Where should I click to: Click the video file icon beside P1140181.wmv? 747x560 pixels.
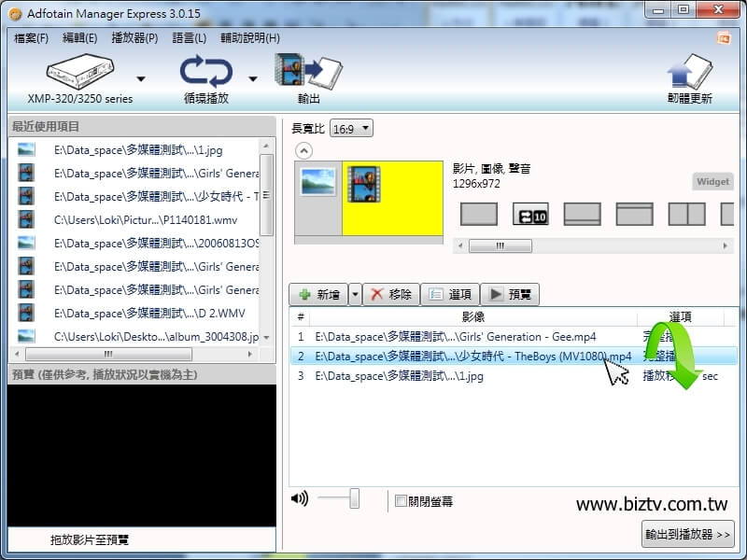click(26, 219)
